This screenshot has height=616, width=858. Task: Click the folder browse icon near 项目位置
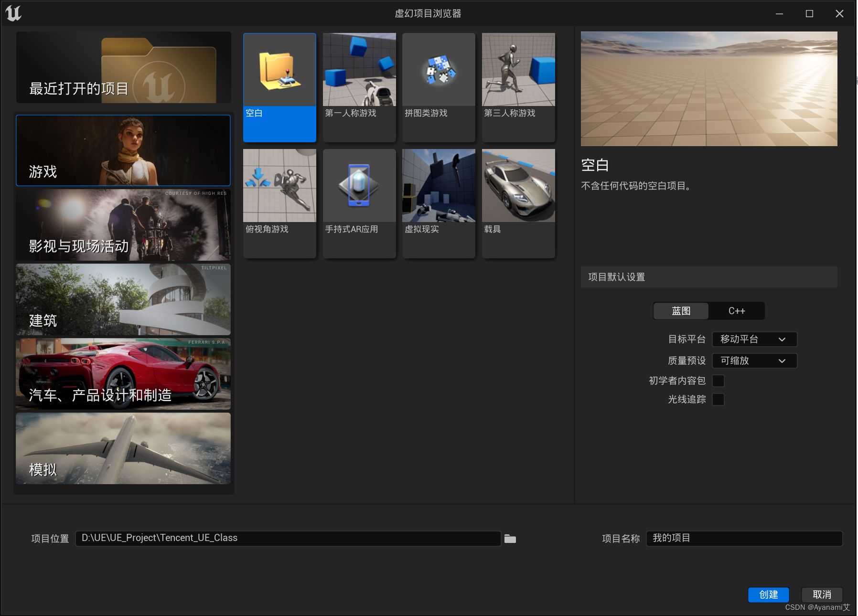tap(510, 539)
